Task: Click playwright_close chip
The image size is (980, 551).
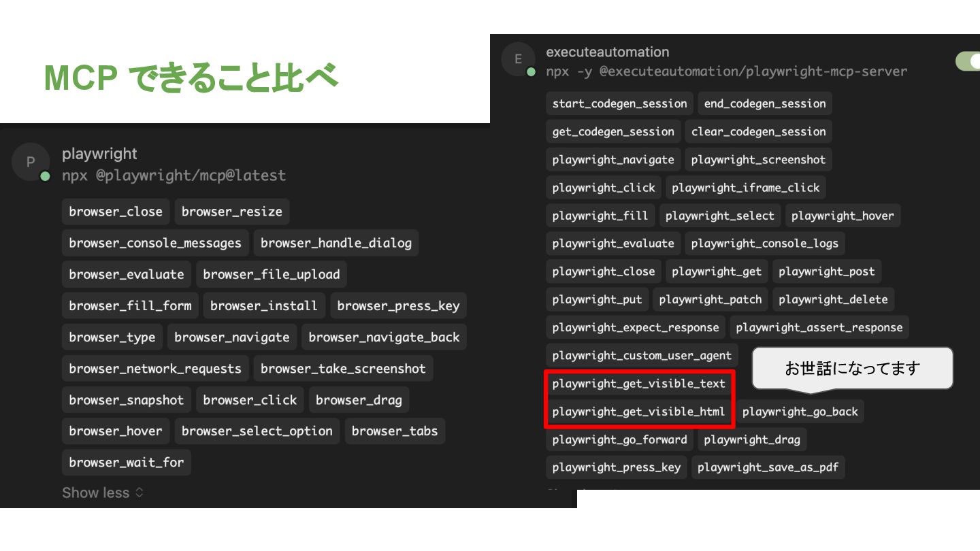Action: (x=604, y=271)
